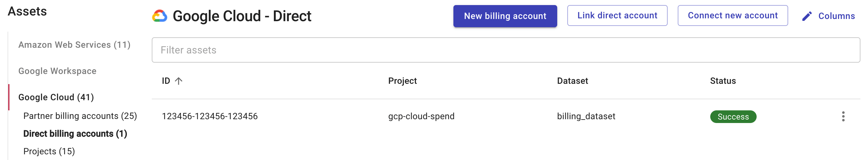This screenshot has width=868, height=160.
Task: Click the New billing account button
Action: pyautogui.click(x=505, y=16)
